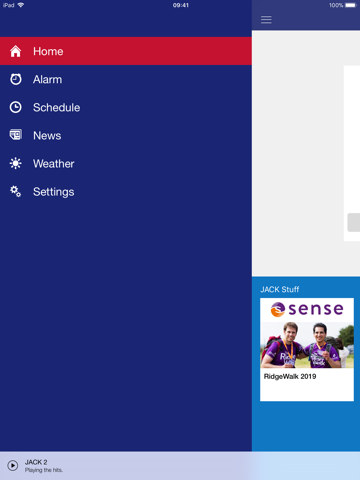Toggle the hamburger menu icon
The height and width of the screenshot is (480, 360).
click(x=266, y=20)
